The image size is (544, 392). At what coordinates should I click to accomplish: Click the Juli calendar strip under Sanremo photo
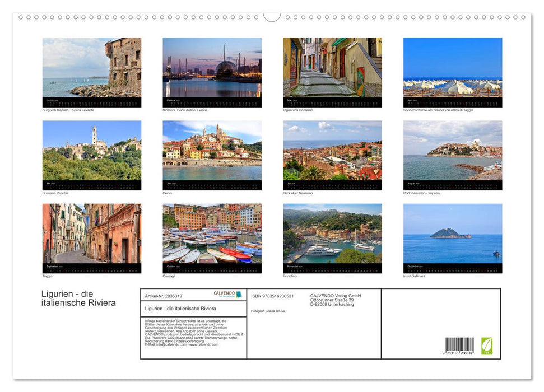tap(332, 184)
